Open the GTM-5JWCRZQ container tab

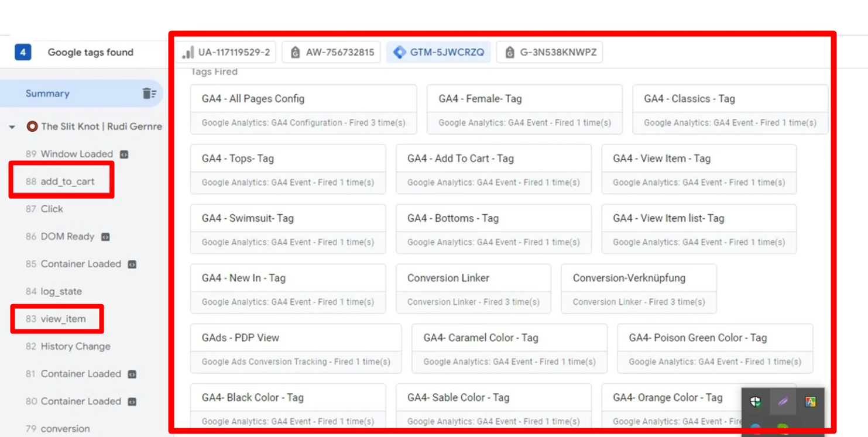click(x=438, y=53)
